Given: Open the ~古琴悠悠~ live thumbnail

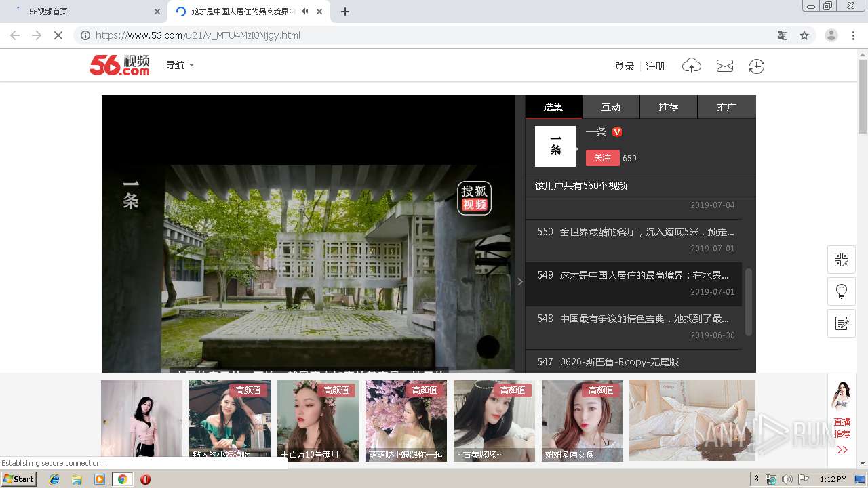Looking at the screenshot, I should tap(494, 420).
